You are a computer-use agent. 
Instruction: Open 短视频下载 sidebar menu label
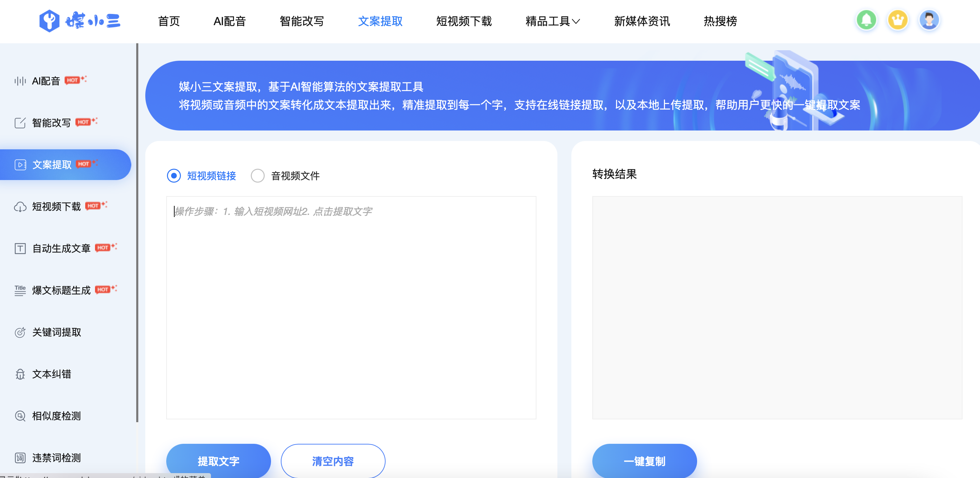56,207
